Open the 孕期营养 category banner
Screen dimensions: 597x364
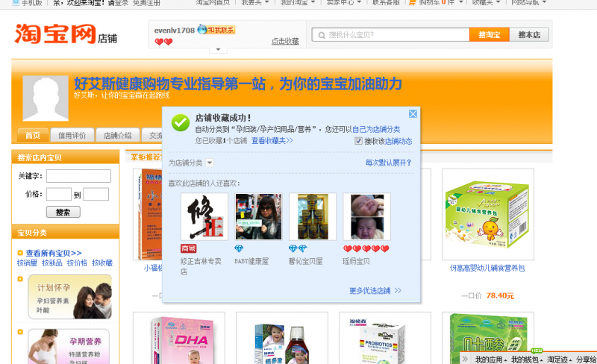point(70,347)
